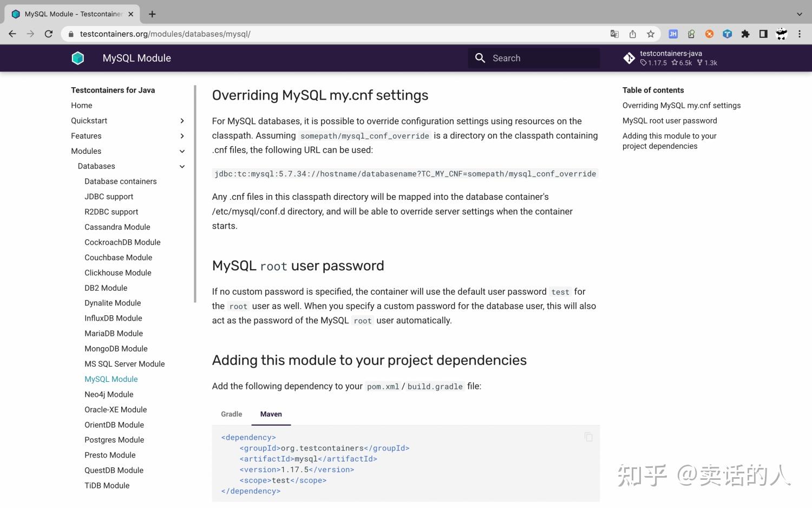
Task: Click the address bar URL
Action: pos(165,34)
